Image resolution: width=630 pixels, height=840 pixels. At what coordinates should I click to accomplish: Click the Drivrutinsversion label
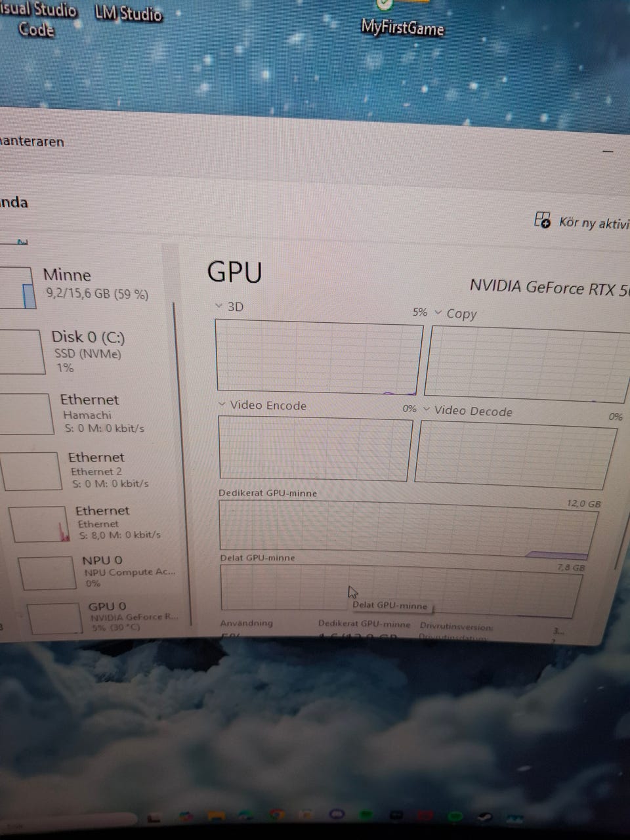click(x=456, y=626)
